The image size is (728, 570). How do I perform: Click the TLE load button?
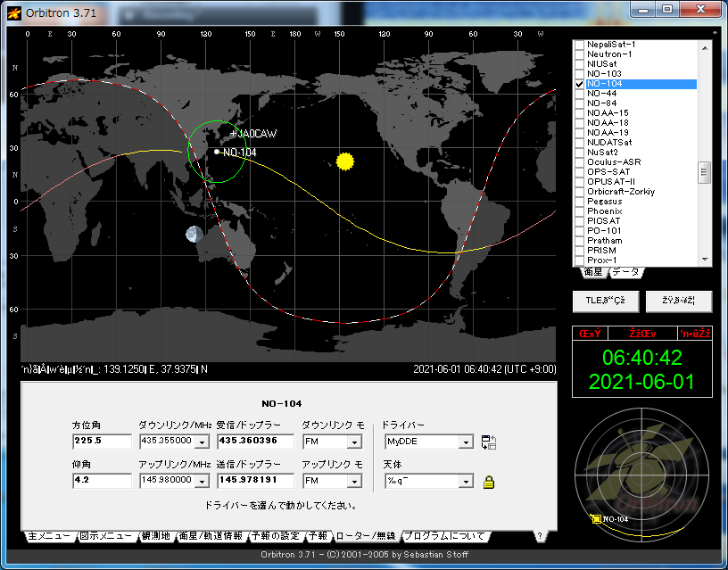[606, 301]
